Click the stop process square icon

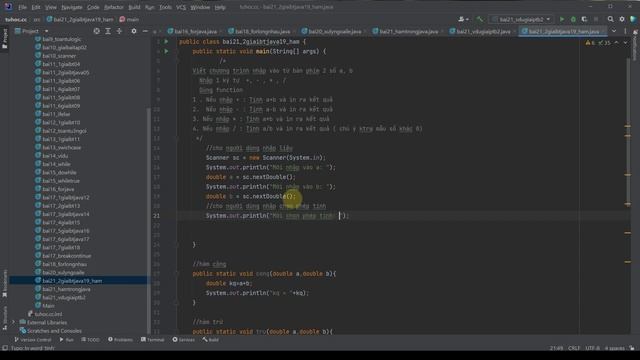pyautogui.click(x=596, y=19)
